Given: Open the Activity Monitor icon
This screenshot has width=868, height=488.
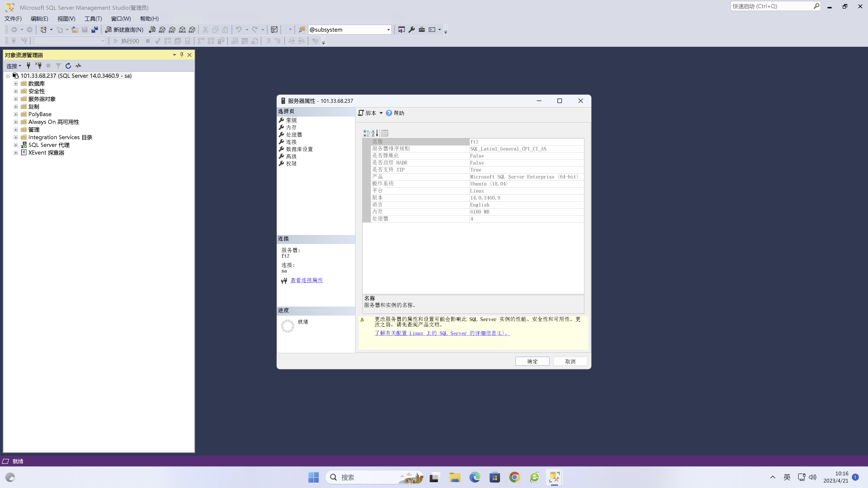Looking at the screenshot, I should [274, 30].
